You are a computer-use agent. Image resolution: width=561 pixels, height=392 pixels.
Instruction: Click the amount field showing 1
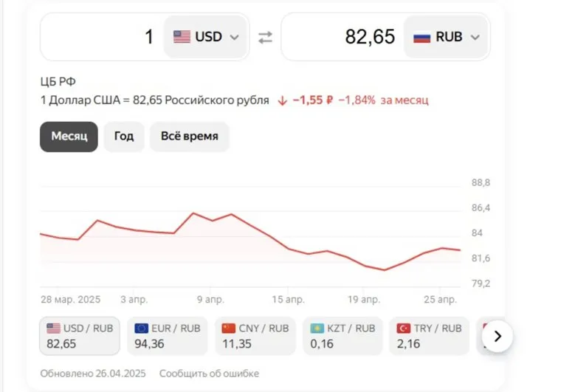coord(103,37)
